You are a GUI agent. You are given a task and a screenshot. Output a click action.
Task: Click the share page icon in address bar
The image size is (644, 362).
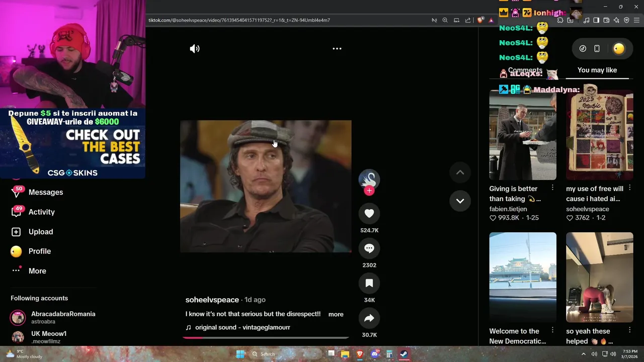(x=468, y=20)
